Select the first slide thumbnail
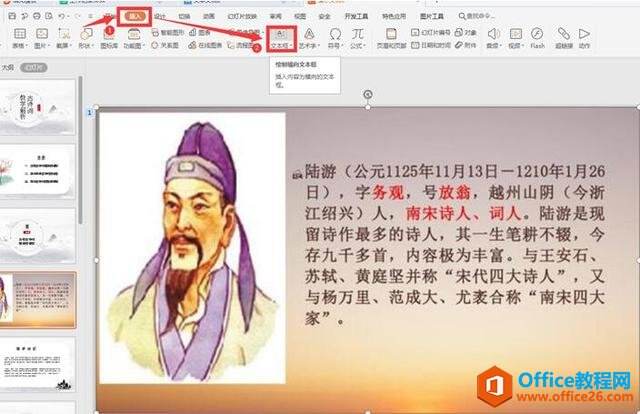The image size is (640, 414). click(37, 107)
